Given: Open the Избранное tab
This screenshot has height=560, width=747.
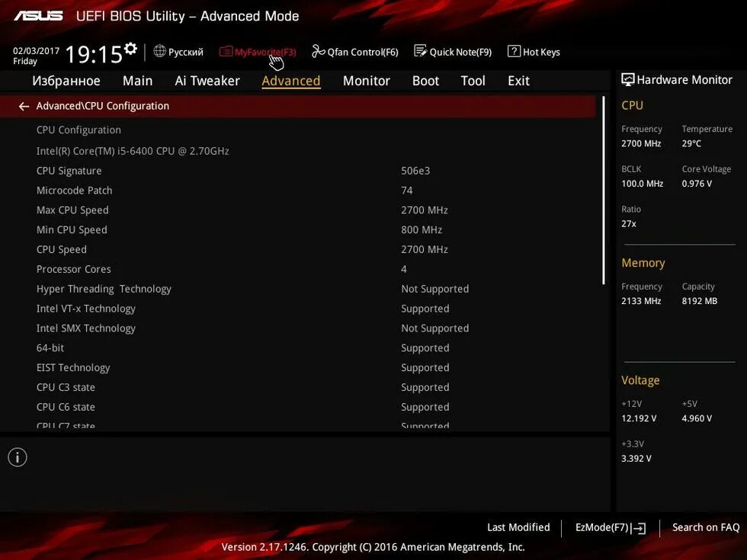Looking at the screenshot, I should point(66,81).
